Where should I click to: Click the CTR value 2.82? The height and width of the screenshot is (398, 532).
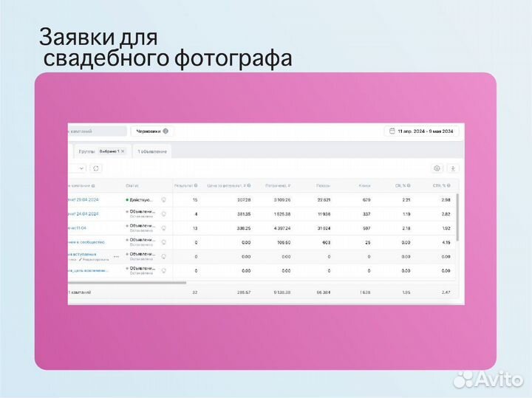pos(446,214)
